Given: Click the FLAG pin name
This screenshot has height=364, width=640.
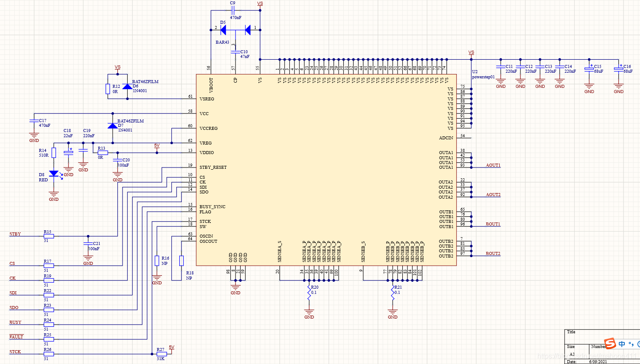Looking at the screenshot, I should (x=205, y=212).
